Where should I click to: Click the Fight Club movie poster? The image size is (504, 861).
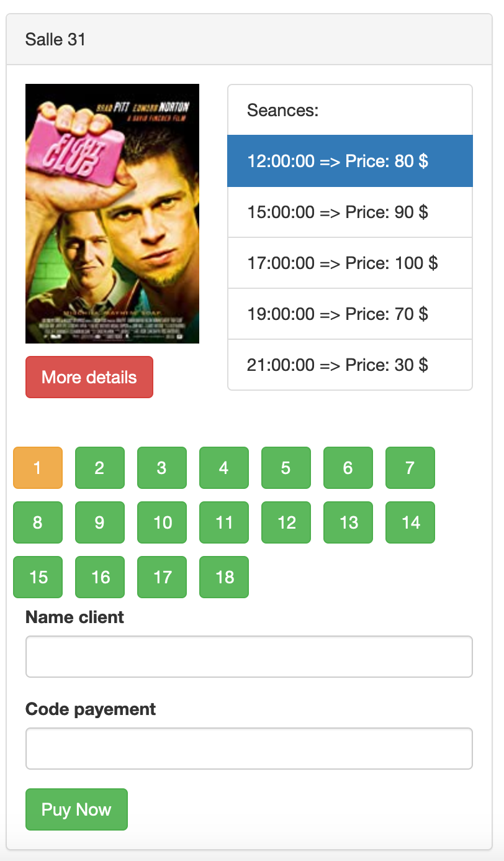click(112, 213)
